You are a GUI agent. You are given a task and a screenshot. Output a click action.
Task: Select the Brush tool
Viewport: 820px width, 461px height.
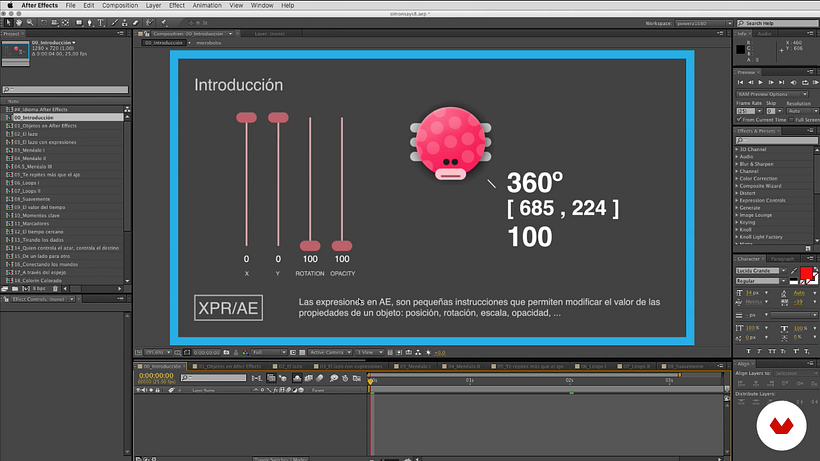tap(115, 23)
